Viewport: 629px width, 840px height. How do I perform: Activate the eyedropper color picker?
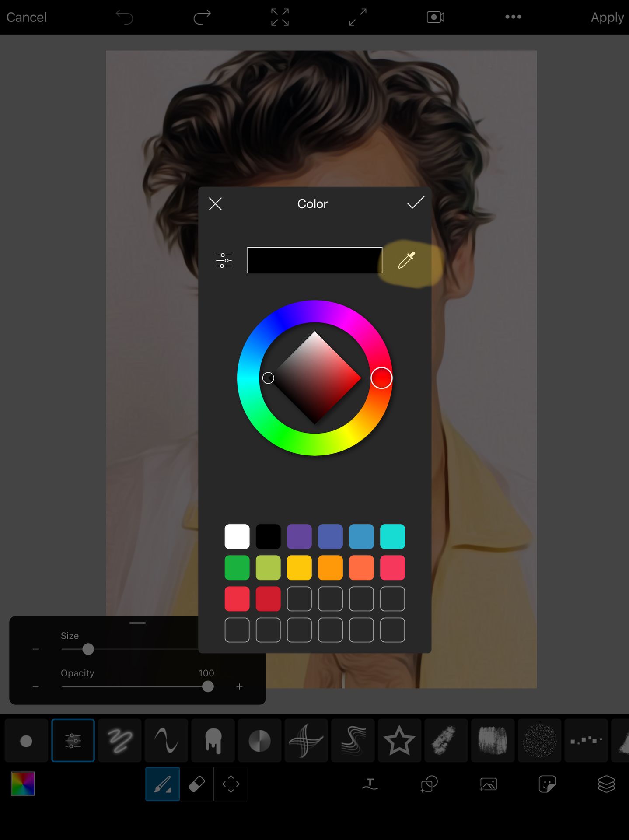click(406, 260)
